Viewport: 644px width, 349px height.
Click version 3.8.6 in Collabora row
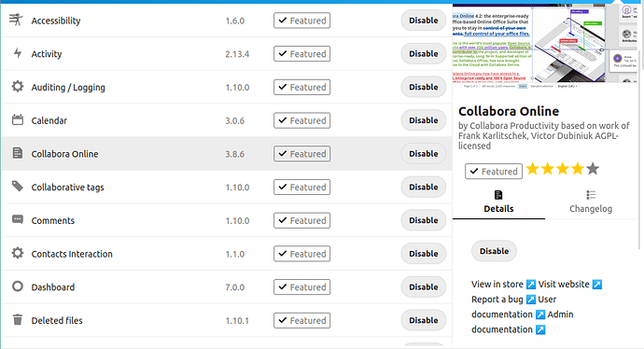234,154
